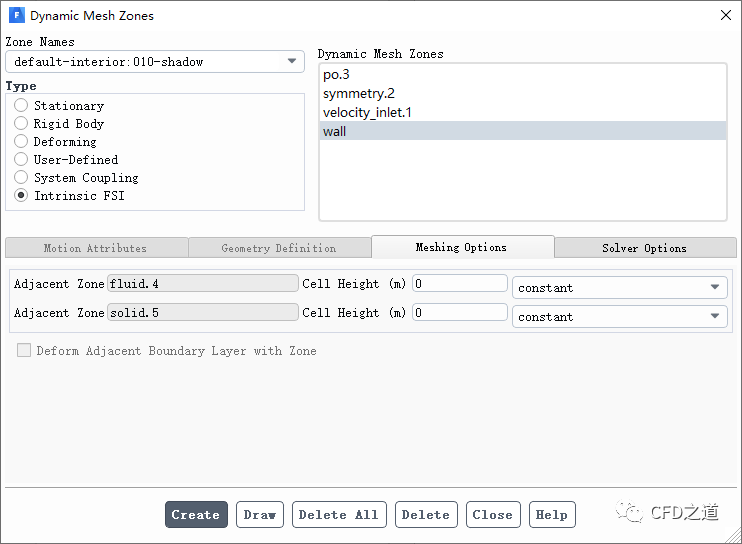Click the Fluent app icon in title bar

pyautogui.click(x=16, y=16)
